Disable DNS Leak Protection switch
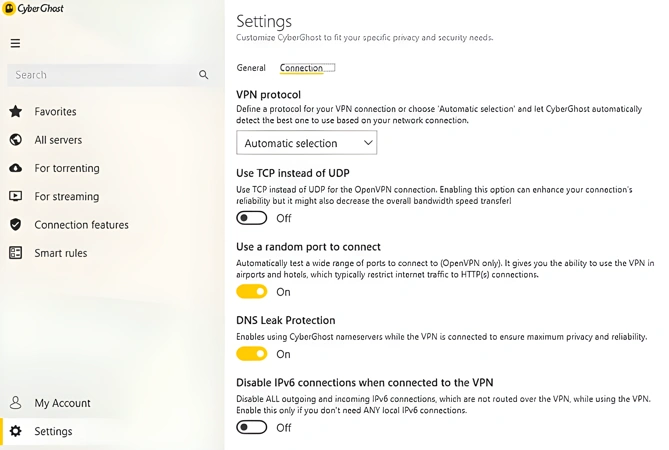This screenshot has height=450, width=669. coord(252,354)
